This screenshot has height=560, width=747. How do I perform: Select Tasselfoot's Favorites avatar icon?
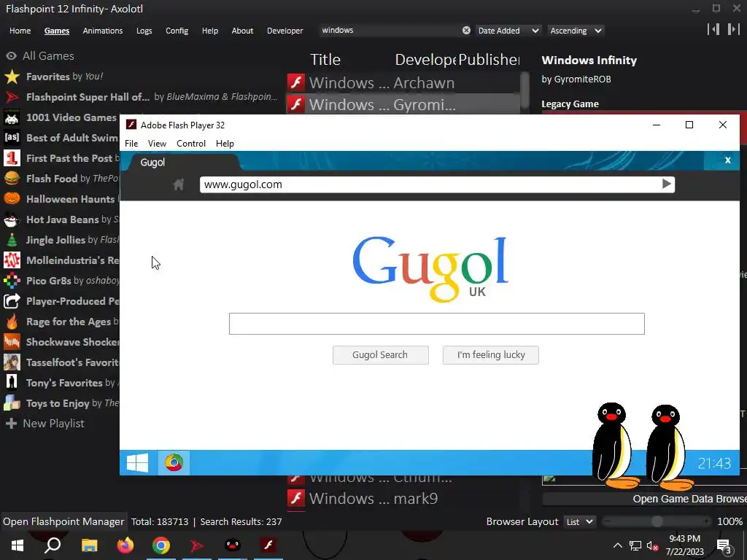tap(12, 362)
